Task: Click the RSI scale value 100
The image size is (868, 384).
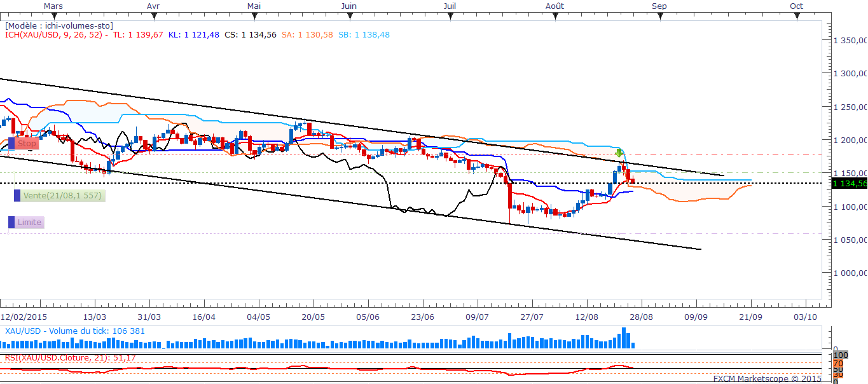Action: [841, 355]
